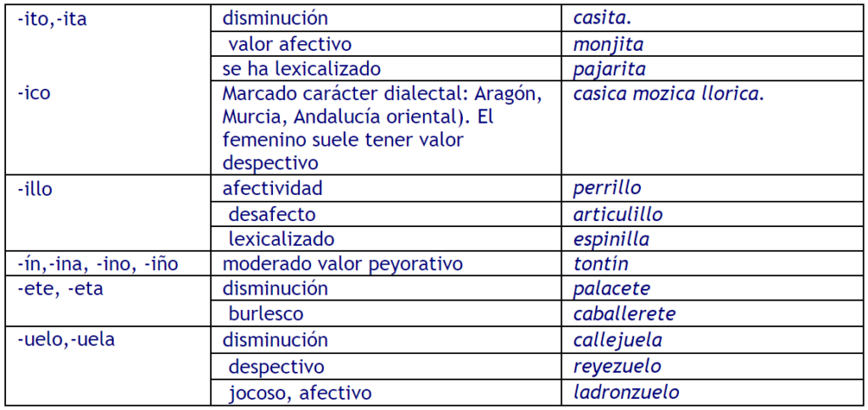The image size is (868, 410).
Task: Click the "desafecto" cell
Action: coord(272,214)
